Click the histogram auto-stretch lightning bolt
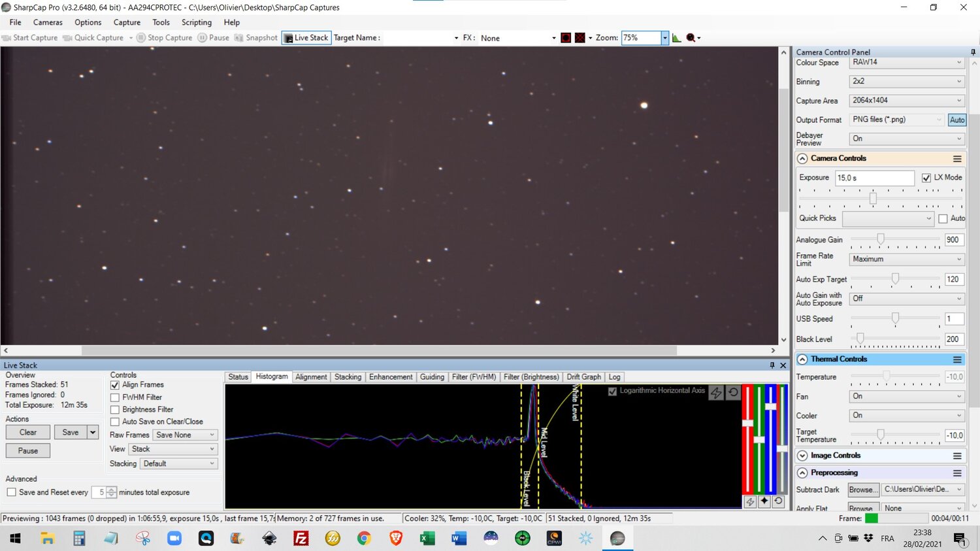This screenshot has width=980, height=551. 717,392
